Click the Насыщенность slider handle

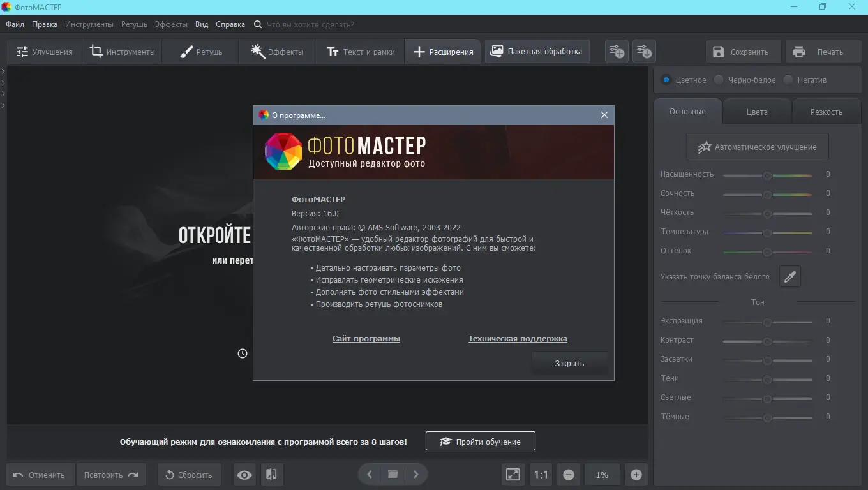coord(768,175)
